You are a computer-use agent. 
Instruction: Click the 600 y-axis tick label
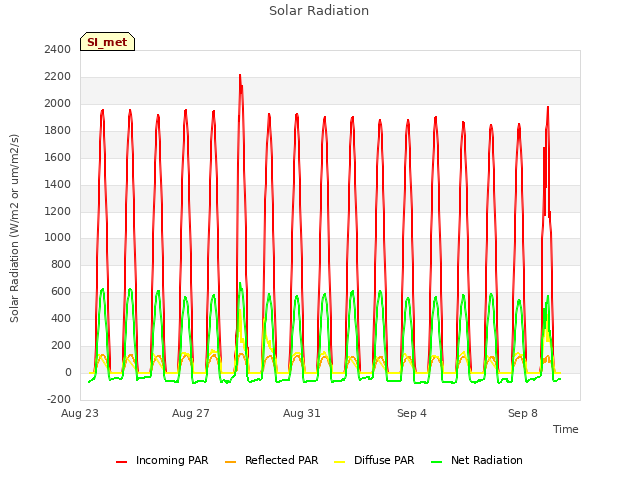tap(61, 291)
